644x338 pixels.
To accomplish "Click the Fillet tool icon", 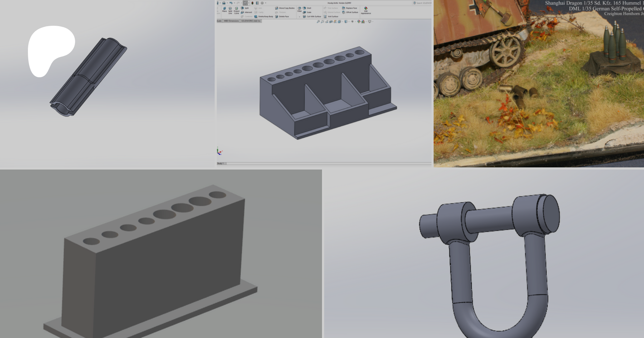I will point(299,9).
